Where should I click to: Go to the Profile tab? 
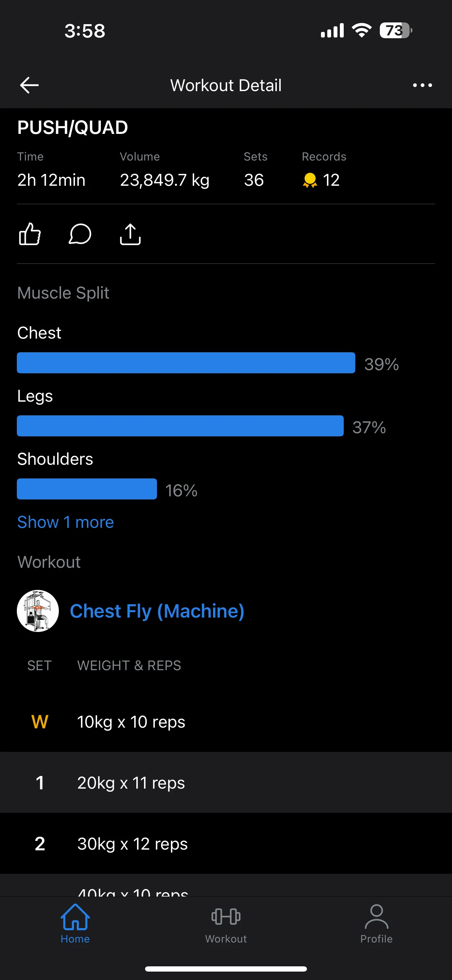coord(376,923)
